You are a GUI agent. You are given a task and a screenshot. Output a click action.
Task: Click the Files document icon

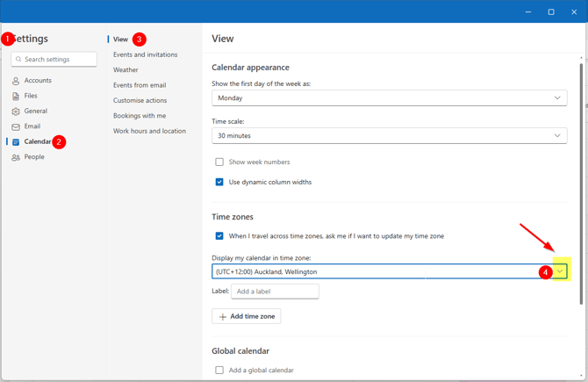[x=16, y=96]
